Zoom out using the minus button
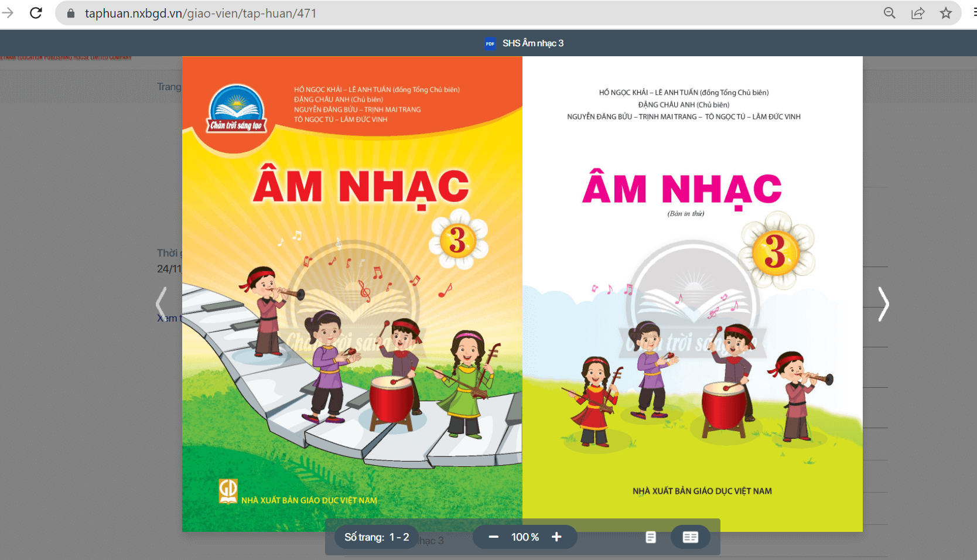This screenshot has height=560, width=977. [493, 537]
